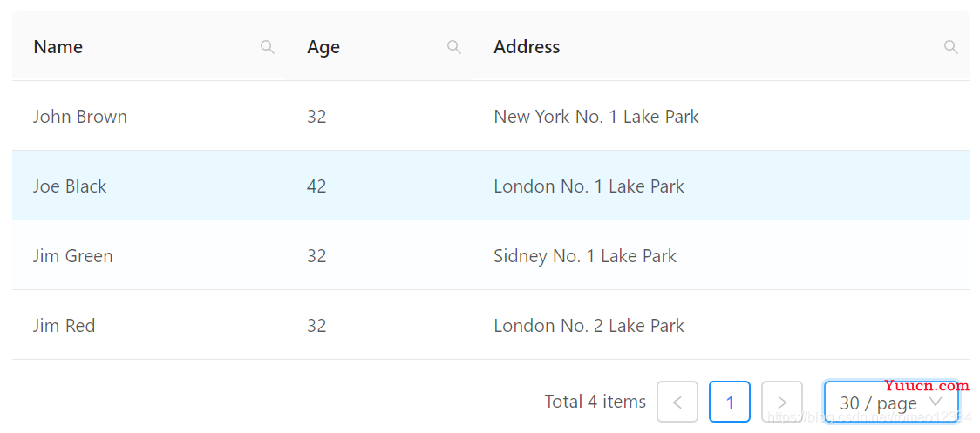Viewport: 980px width, 433px height.
Task: Go to the previous page arrow
Action: tap(677, 402)
